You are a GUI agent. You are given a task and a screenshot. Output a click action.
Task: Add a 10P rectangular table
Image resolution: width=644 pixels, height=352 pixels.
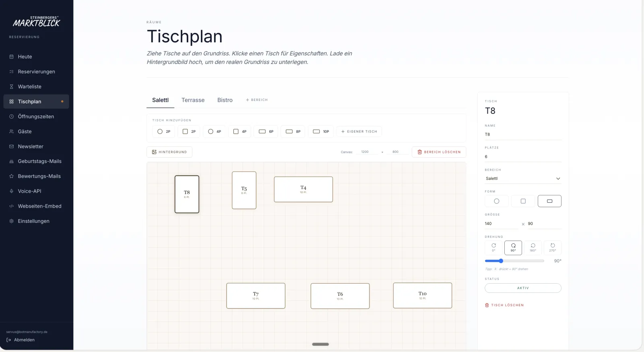321,132
